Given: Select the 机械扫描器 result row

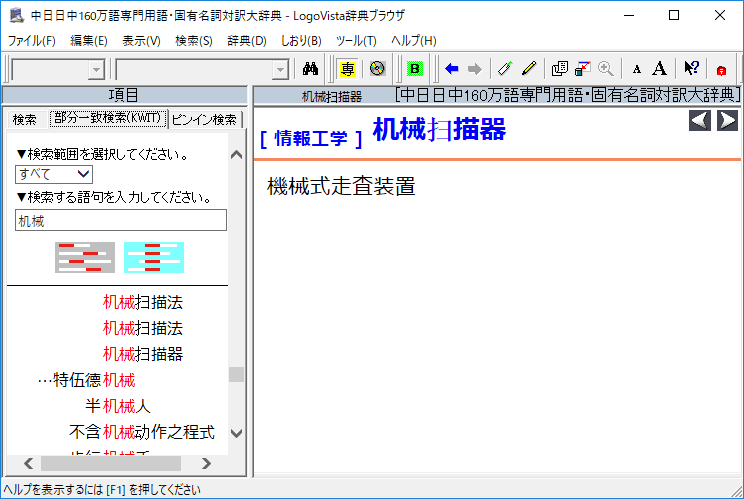Looking at the screenshot, I should [143, 354].
